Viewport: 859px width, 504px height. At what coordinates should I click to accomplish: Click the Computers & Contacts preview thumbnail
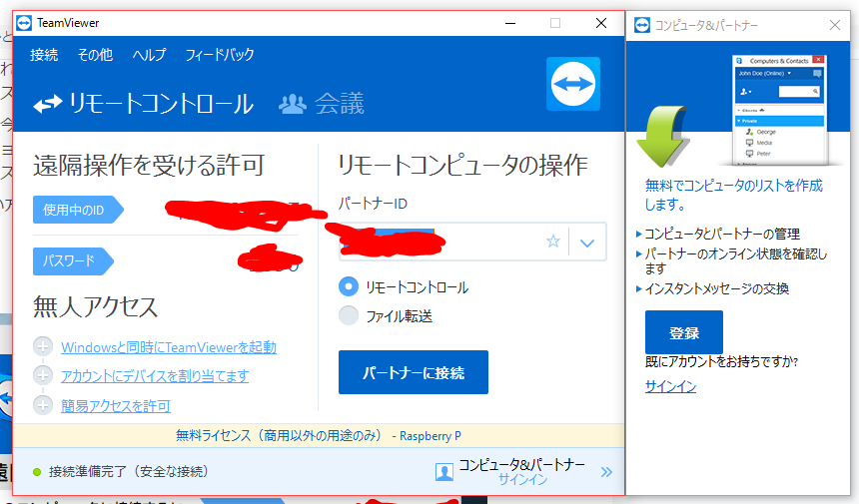(779, 110)
